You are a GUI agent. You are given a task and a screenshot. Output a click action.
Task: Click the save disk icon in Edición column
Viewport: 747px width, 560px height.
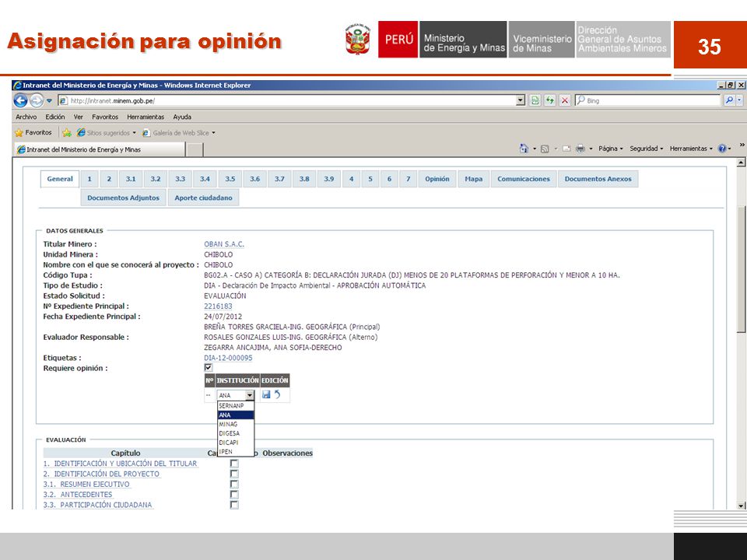coord(266,395)
